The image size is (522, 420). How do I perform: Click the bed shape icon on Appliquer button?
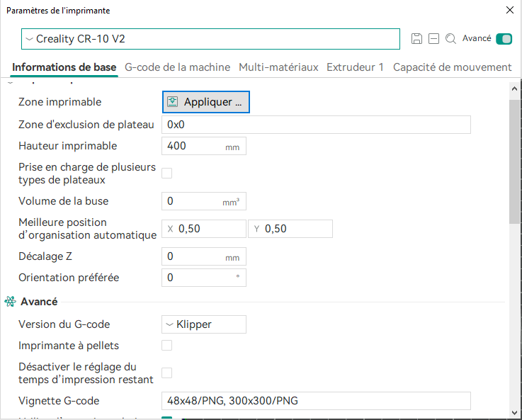172,102
